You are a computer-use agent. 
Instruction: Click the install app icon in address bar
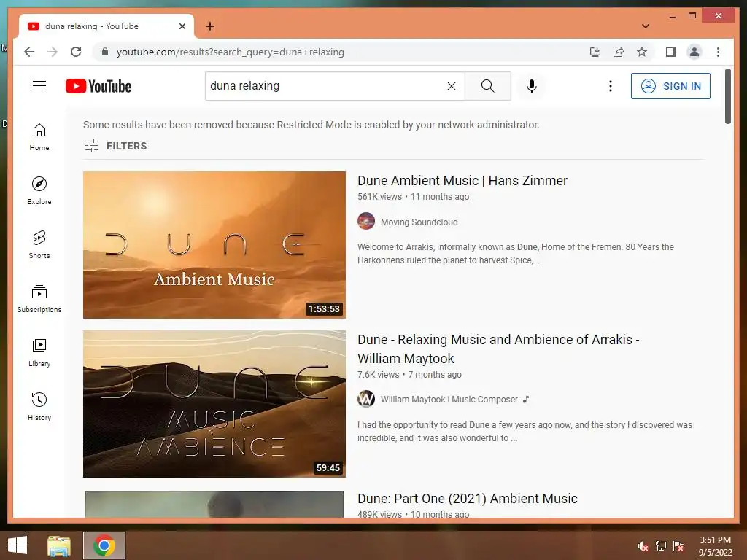(595, 52)
